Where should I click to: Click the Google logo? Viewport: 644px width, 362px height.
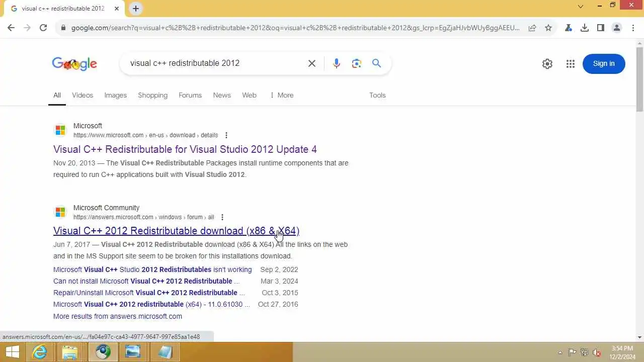coord(74,64)
